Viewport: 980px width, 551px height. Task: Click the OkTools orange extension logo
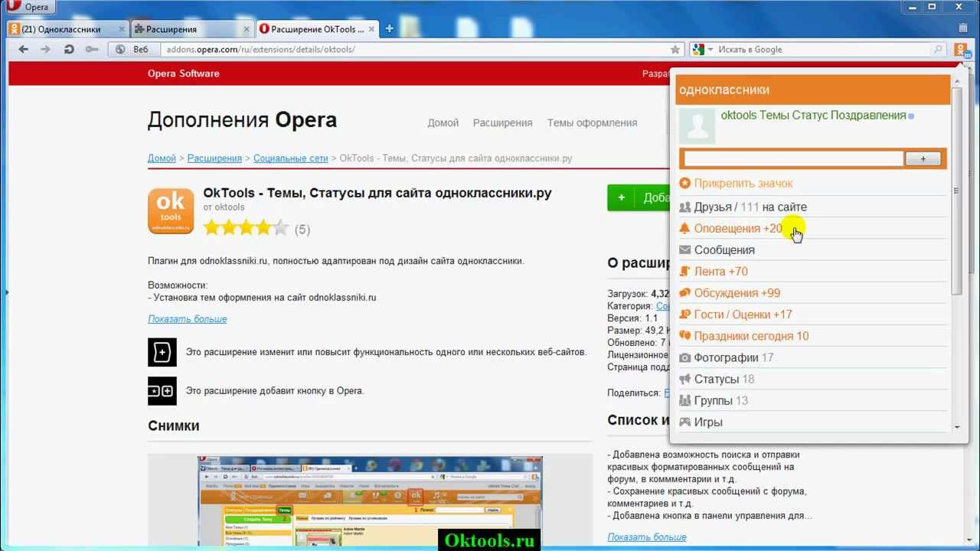pyautogui.click(x=171, y=210)
